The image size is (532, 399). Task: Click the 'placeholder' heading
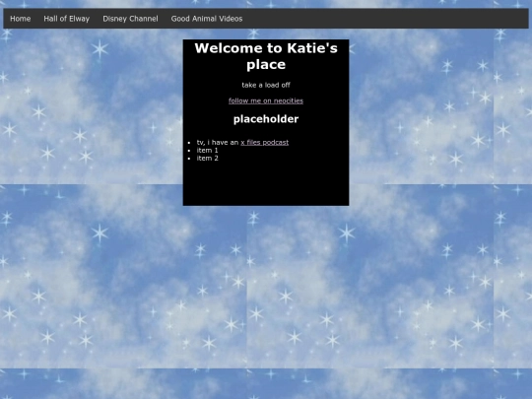tap(266, 119)
